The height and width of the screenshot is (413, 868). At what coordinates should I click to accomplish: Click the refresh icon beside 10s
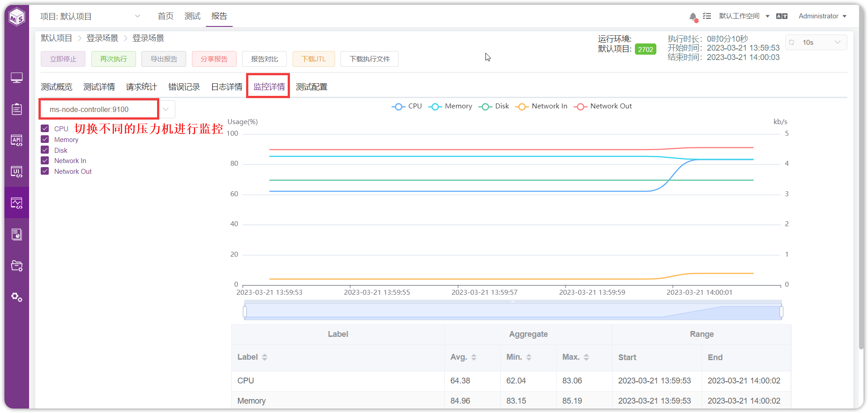[x=791, y=42]
